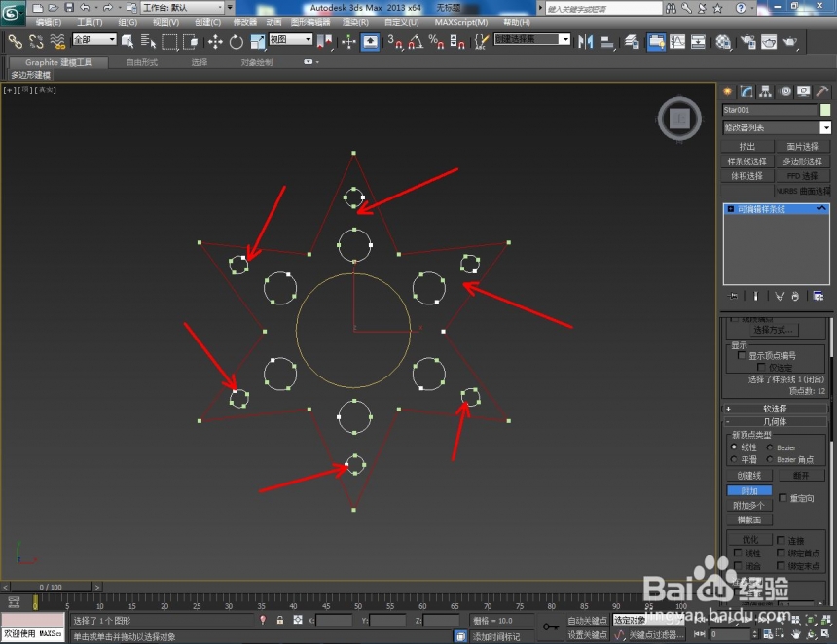837x644 pixels.
Task: Toggle the Percent Snap icon
Action: (x=437, y=42)
